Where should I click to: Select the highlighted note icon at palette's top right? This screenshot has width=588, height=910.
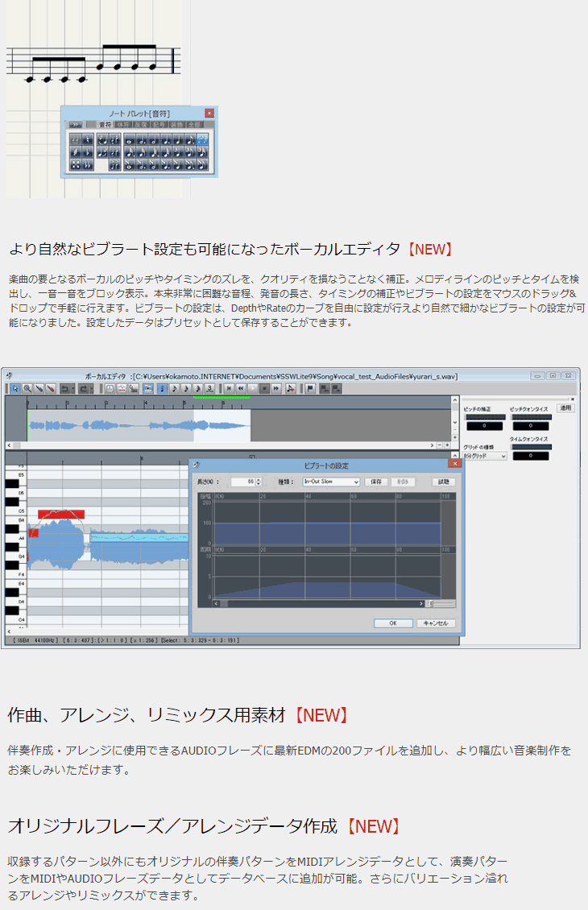pos(202,139)
